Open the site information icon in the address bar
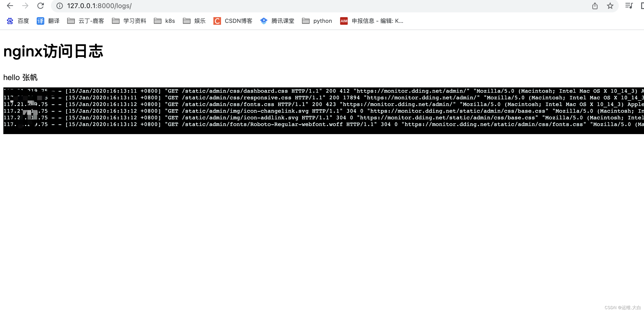 (x=60, y=6)
